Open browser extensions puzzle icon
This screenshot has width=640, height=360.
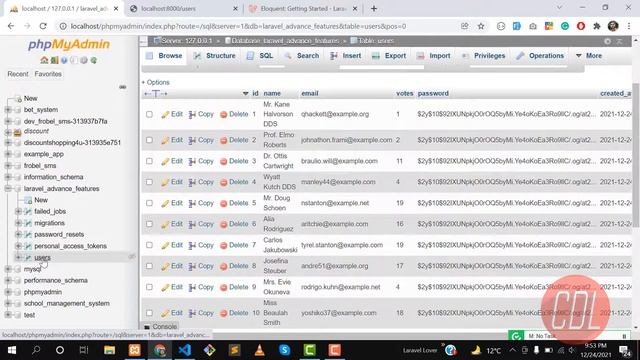[x=597, y=26]
